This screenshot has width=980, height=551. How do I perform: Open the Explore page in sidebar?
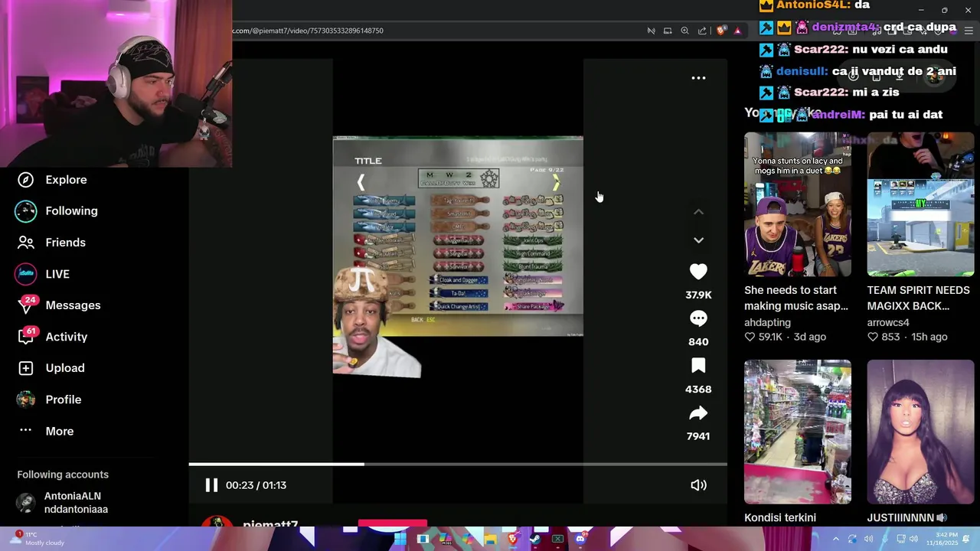[51, 180]
